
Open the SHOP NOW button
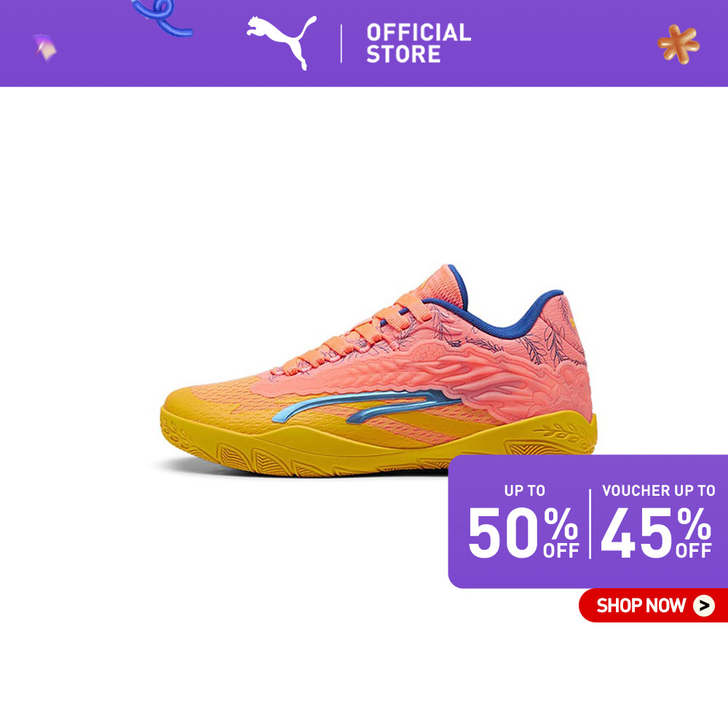653,606
